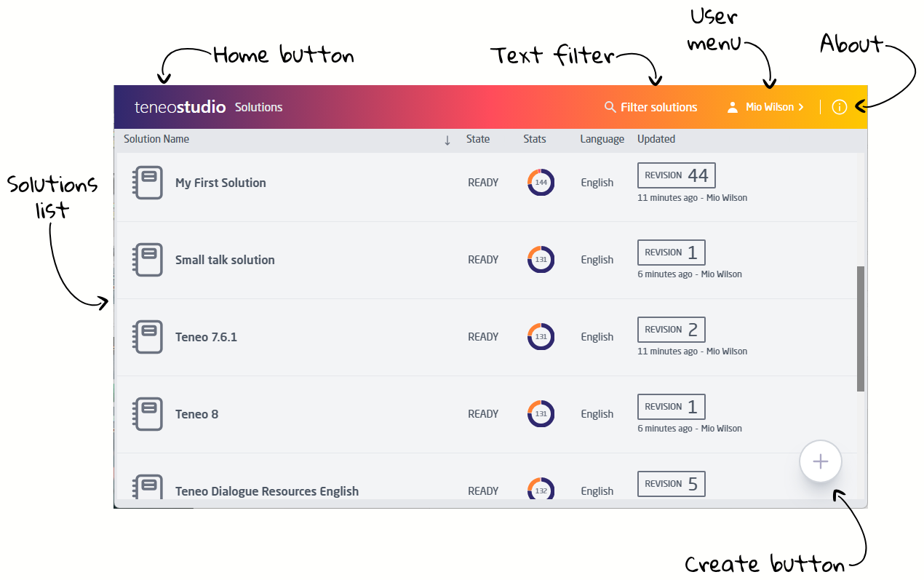Open the About info icon
The height and width of the screenshot is (580, 924).
pos(840,106)
